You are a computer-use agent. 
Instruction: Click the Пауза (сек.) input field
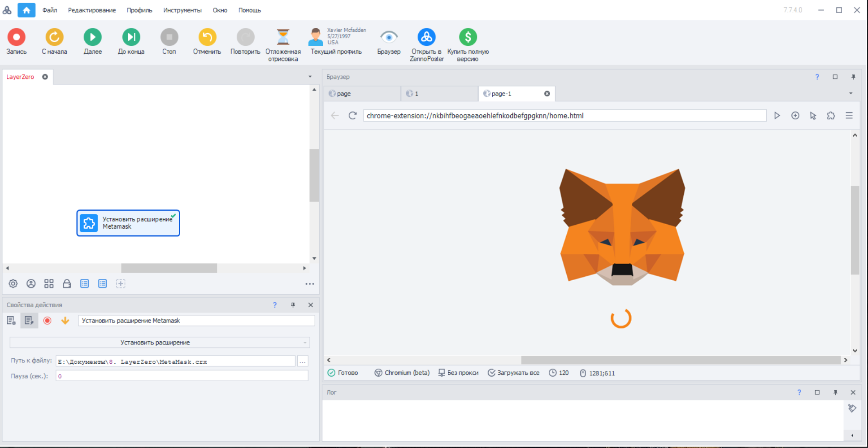tap(182, 376)
